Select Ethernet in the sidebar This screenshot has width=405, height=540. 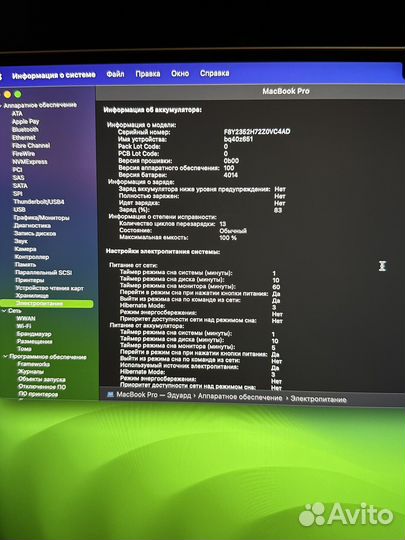click(x=24, y=137)
